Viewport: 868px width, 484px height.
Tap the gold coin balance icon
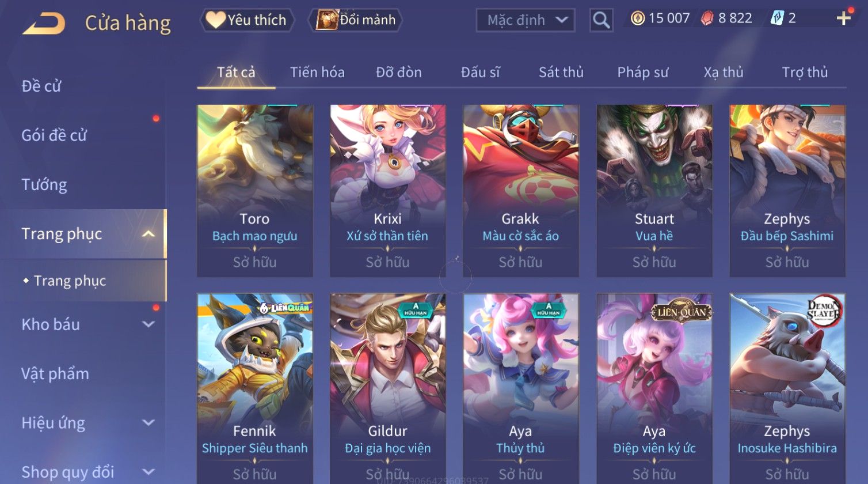(638, 18)
